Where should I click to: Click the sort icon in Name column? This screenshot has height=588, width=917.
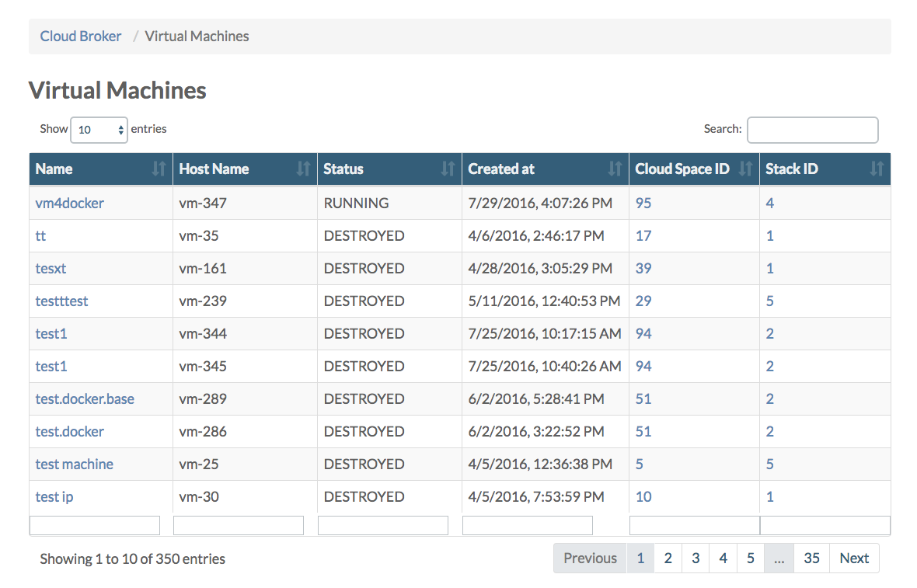click(159, 169)
